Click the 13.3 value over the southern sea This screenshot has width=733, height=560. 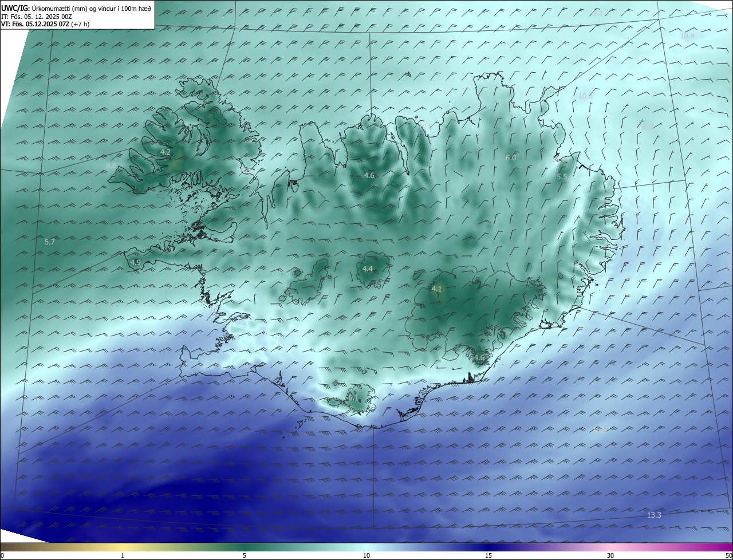point(654,515)
